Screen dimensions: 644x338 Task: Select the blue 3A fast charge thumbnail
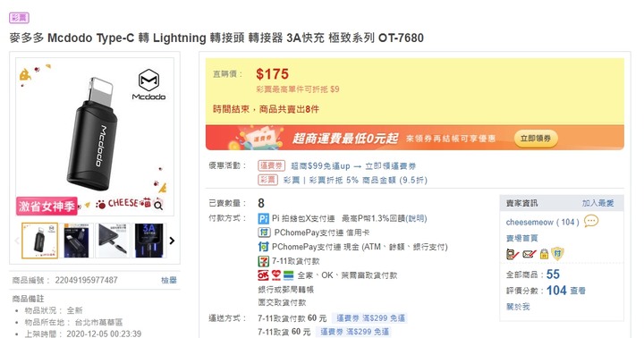[x=148, y=241]
